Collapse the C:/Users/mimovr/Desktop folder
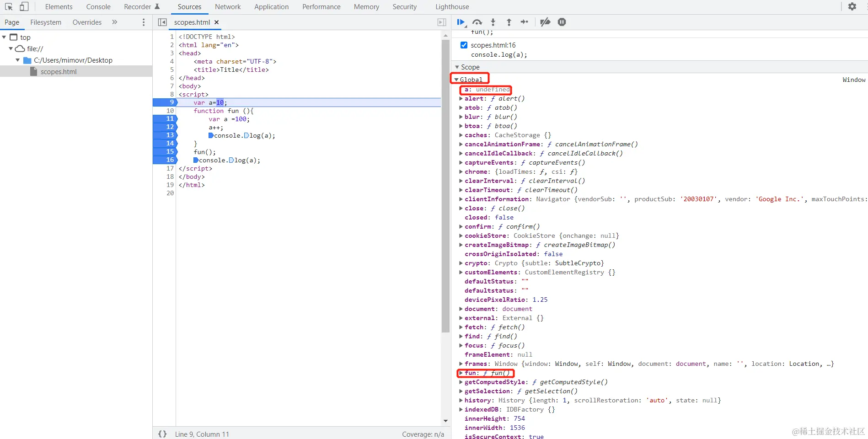Screen dimensions: 868x439 click(18, 60)
